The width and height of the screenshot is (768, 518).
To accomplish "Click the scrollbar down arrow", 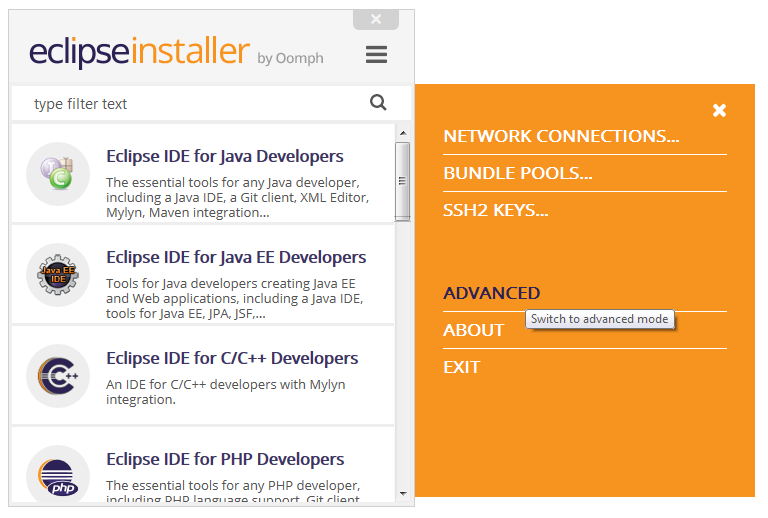I will click(x=403, y=494).
